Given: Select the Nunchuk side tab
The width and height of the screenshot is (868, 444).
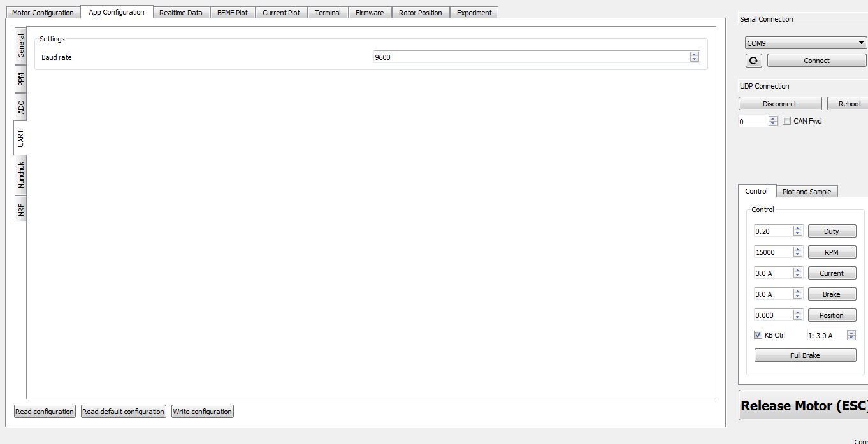Looking at the screenshot, I should 21,175.
